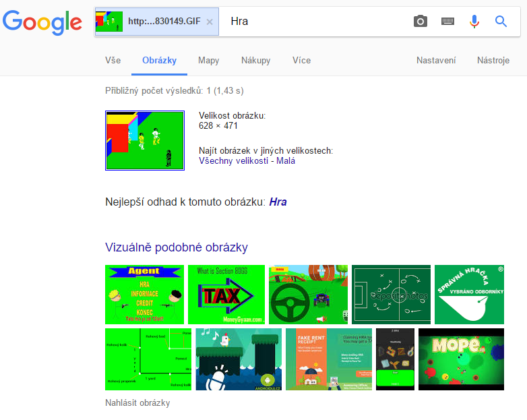Open Nástroje search tools

493,61
